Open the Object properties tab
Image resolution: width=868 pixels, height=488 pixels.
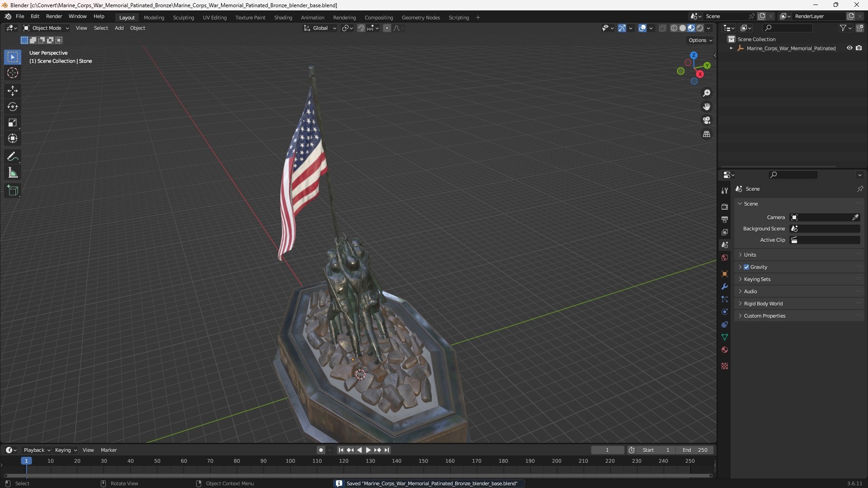[725, 274]
